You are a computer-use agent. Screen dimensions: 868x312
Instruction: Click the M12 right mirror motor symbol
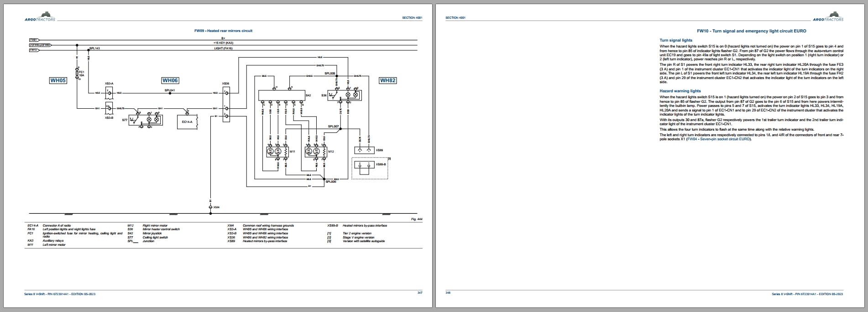(x=316, y=151)
